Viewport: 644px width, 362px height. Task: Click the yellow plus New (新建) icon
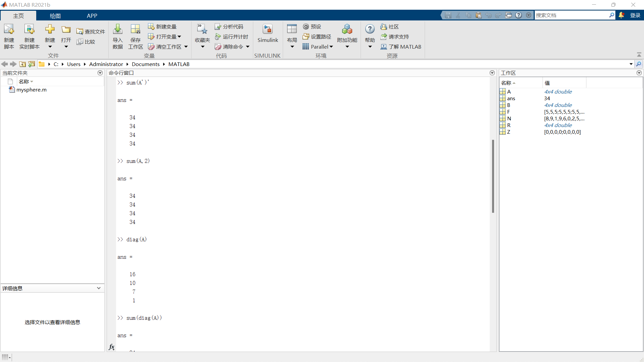[x=50, y=29]
